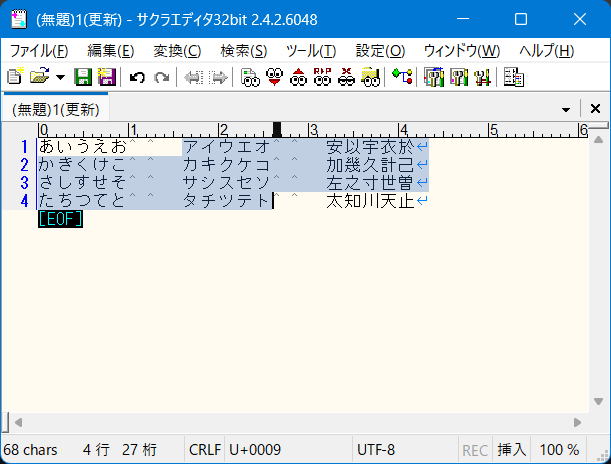Click the ruler position marked 5
The image size is (611, 464).
(493, 130)
